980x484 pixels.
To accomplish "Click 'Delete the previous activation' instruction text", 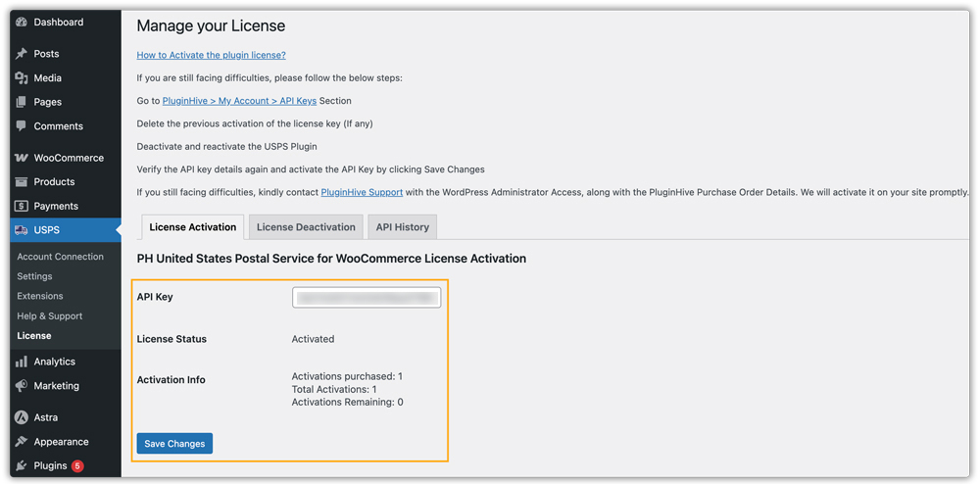I will [x=255, y=123].
